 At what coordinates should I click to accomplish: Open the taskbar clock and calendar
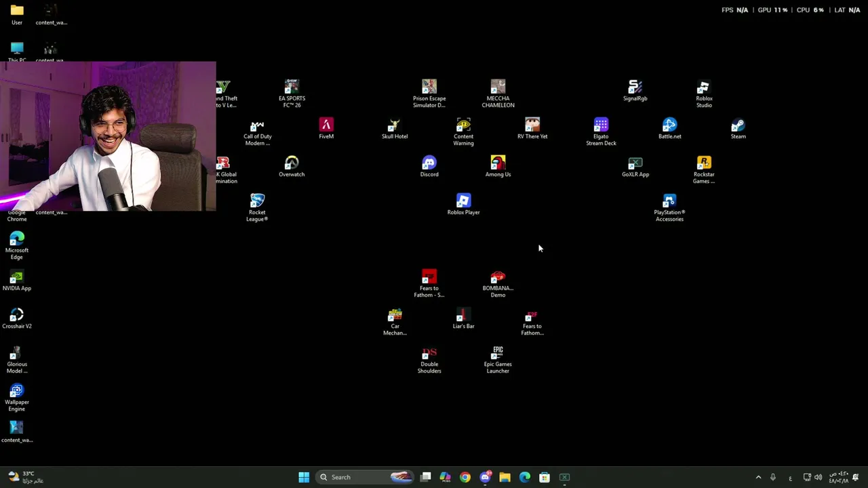click(x=838, y=477)
